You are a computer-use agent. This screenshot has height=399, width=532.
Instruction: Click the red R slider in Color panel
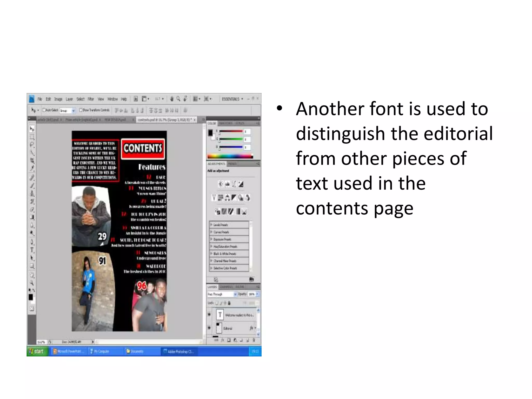pyautogui.click(x=231, y=131)
